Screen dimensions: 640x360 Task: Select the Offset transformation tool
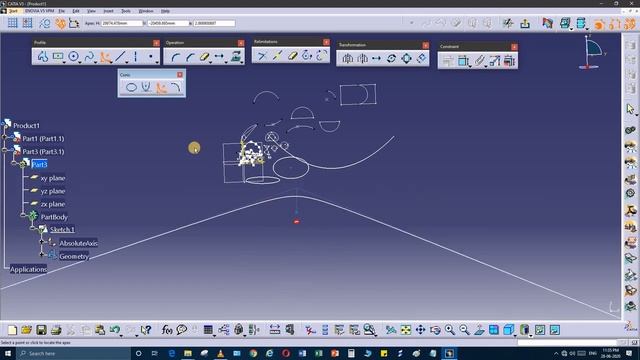coord(422,59)
